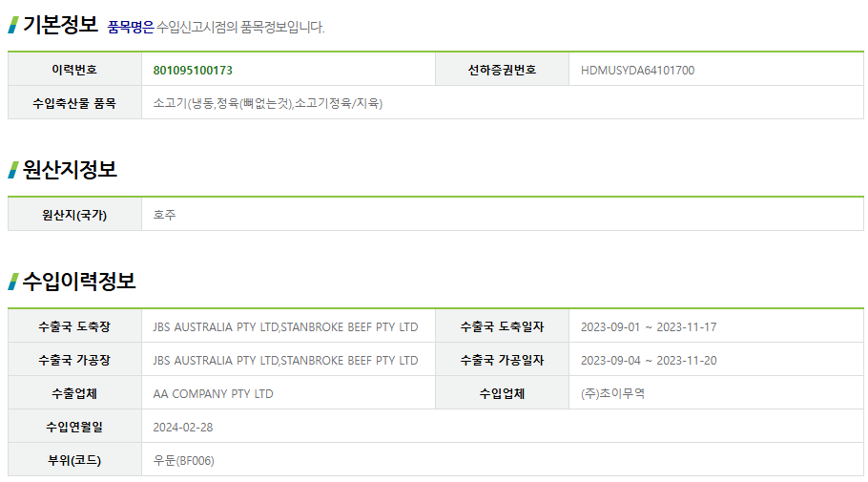Click the 이력번호 label cell
This screenshot has width=868, height=482.
pyautogui.click(x=74, y=71)
